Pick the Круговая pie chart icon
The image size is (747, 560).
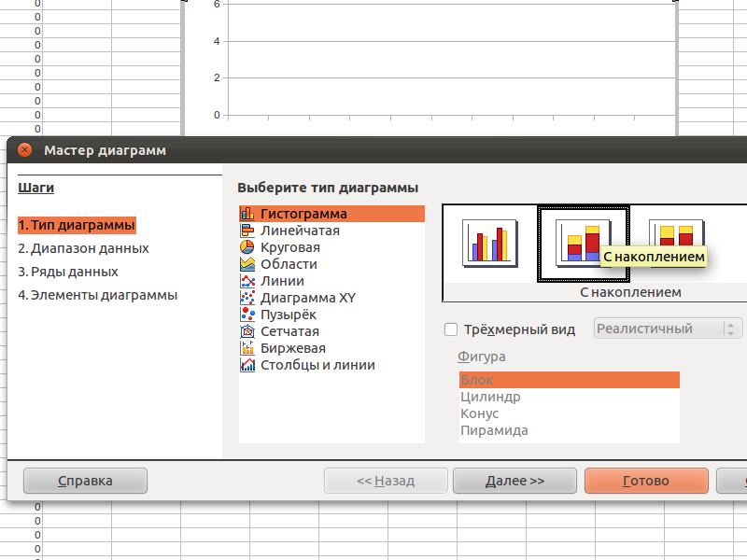[x=248, y=247]
